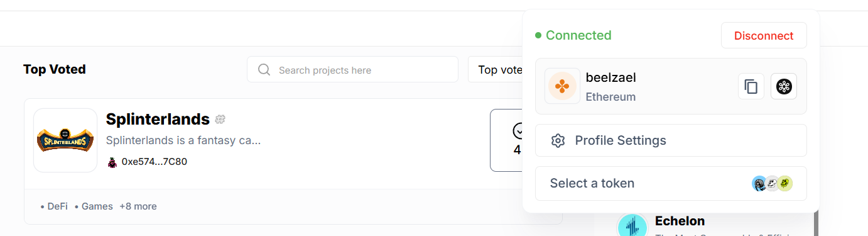Expand the Select a token selector
Viewport: 868px width, 236px height.
click(671, 183)
